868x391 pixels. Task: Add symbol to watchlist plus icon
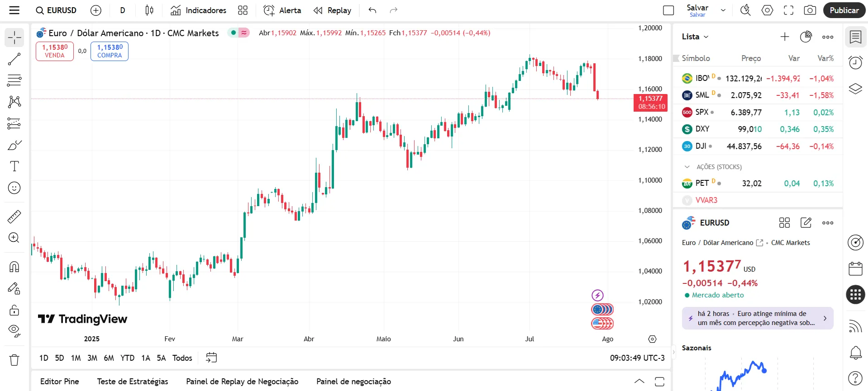click(785, 37)
